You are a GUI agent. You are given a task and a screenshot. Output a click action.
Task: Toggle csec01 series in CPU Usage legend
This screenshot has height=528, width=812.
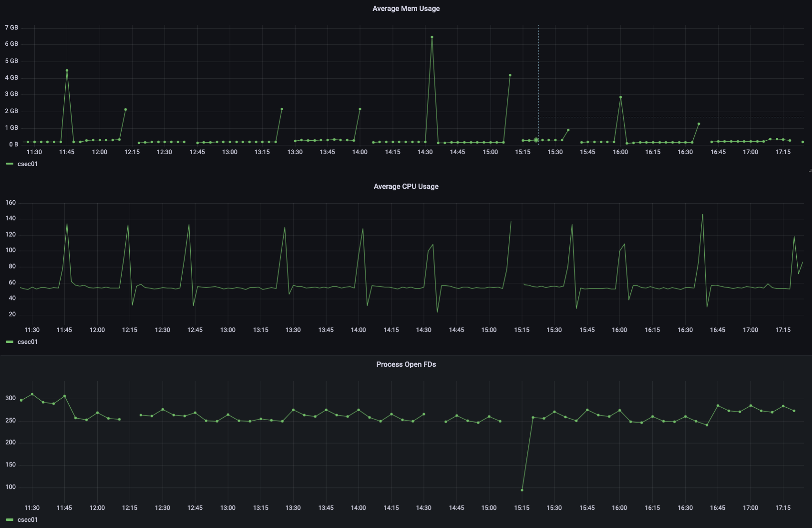click(28, 342)
